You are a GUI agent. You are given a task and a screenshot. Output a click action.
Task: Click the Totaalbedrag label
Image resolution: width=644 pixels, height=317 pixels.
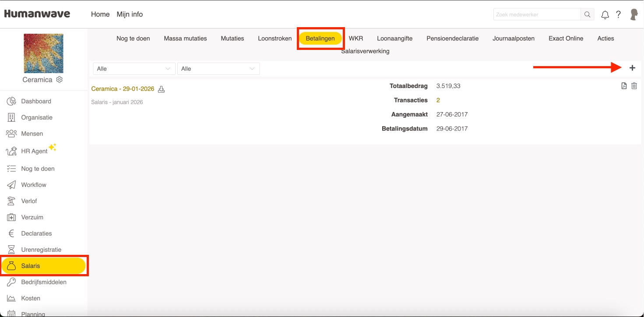click(408, 86)
